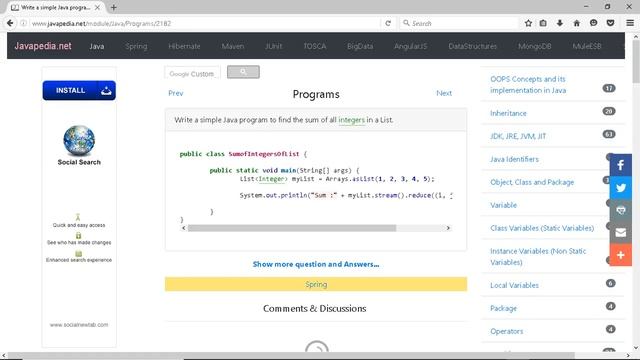Click the Google custom search magnifier button
640x360 pixels.
click(x=243, y=72)
